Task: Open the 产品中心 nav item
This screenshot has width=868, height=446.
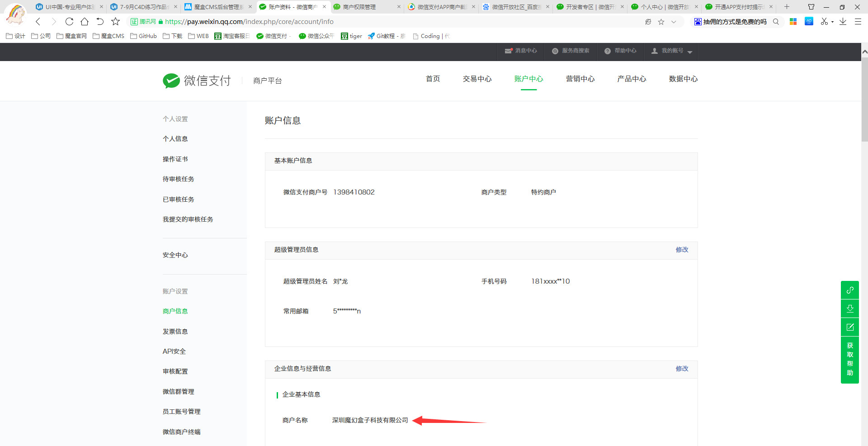Action: (x=632, y=79)
